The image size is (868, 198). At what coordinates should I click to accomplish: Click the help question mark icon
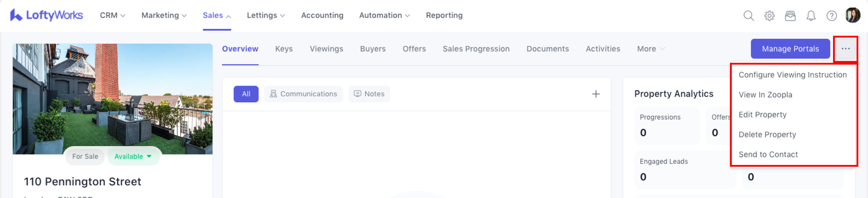click(x=831, y=15)
